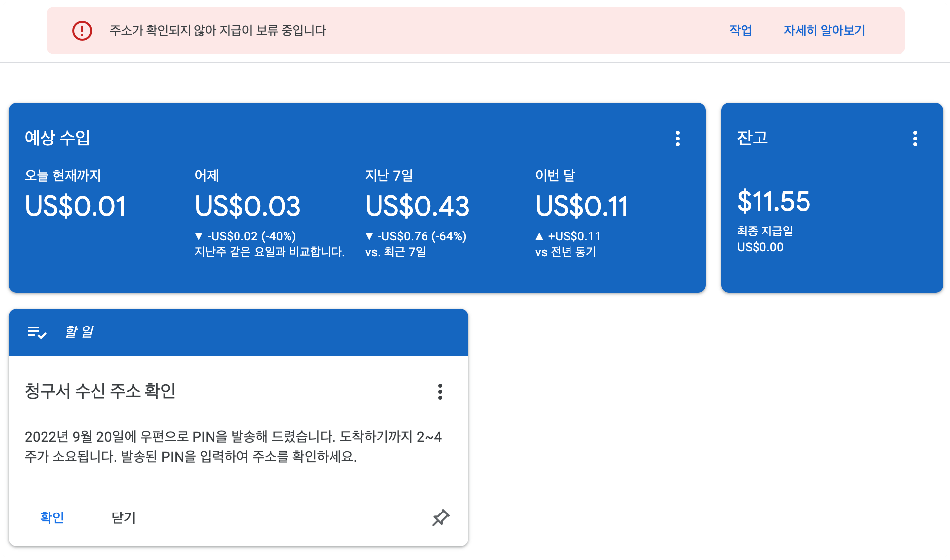950x560 pixels.
Task: Click the 할 일 section header text
Action: point(79,332)
